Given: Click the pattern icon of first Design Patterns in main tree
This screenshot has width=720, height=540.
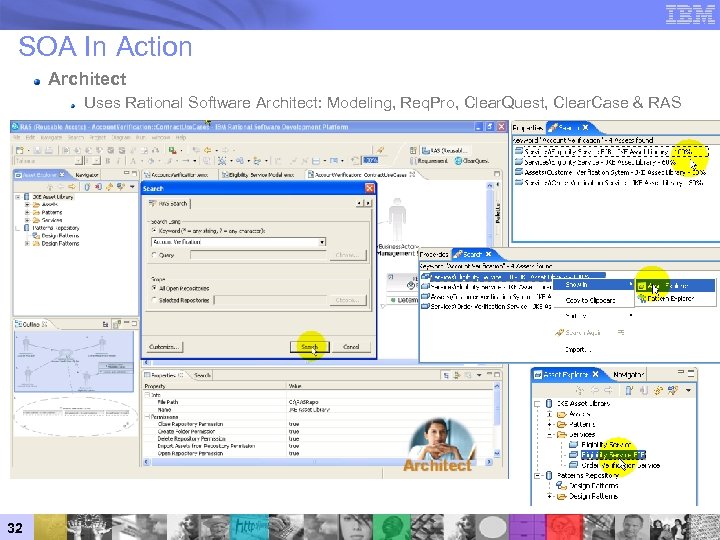Looking at the screenshot, I should (36, 236).
